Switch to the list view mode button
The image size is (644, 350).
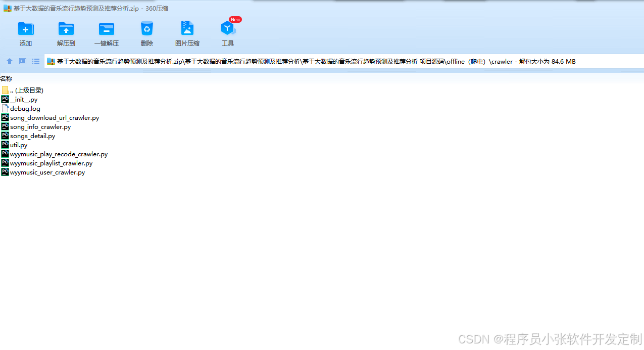click(36, 61)
